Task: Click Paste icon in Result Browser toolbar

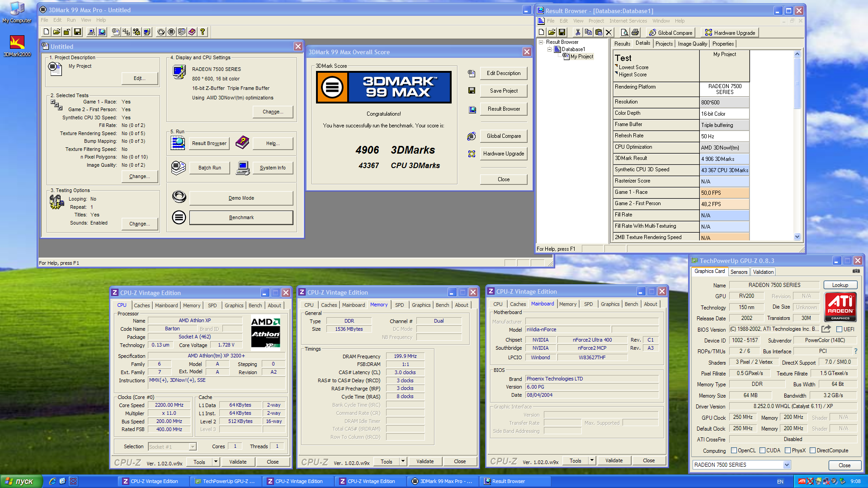Action: tap(599, 33)
